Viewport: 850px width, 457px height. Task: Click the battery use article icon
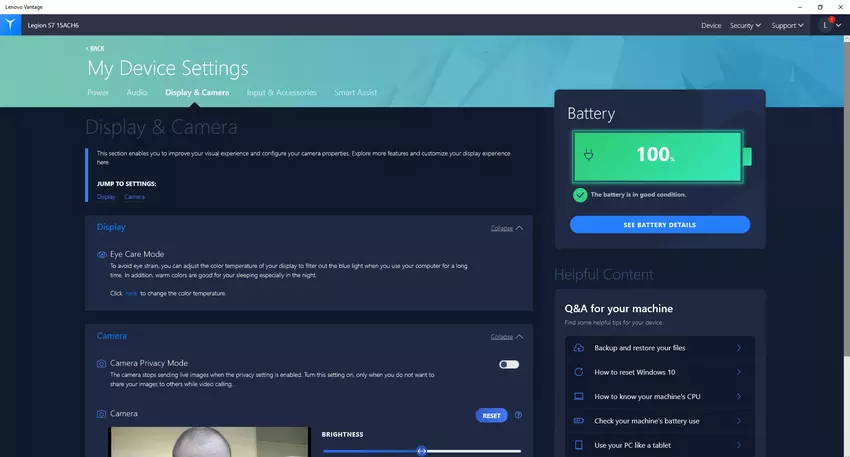(x=579, y=421)
